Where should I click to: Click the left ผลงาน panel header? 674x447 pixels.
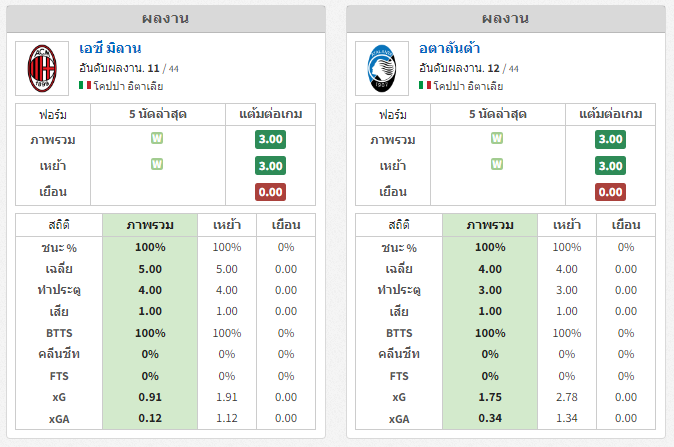pos(166,19)
